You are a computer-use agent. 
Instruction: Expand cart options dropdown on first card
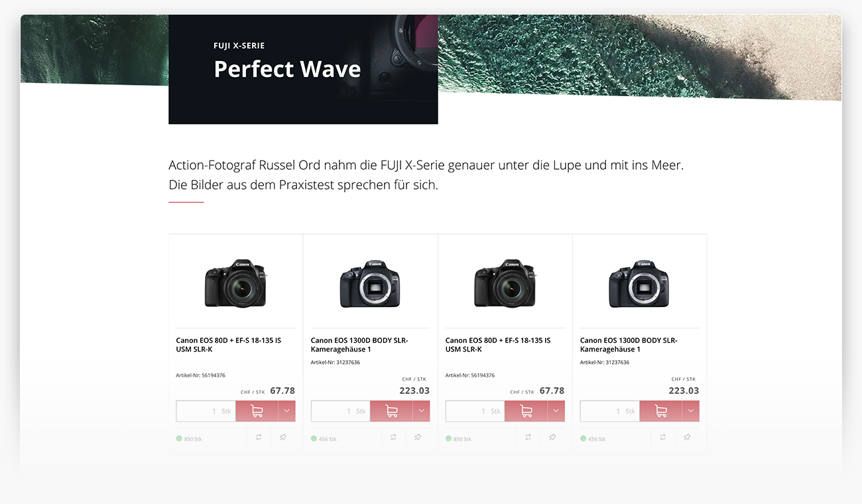(x=286, y=411)
